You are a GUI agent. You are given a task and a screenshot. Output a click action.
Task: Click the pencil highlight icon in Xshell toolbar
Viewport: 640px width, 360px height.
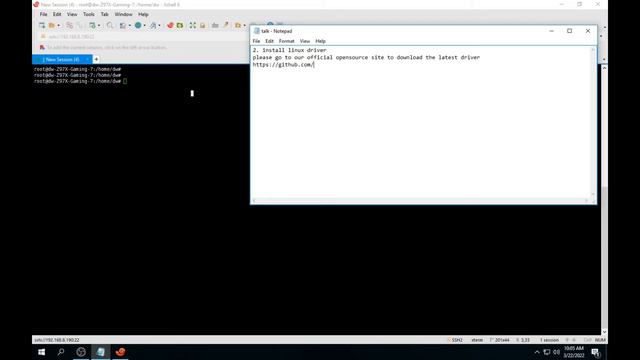[225, 25]
